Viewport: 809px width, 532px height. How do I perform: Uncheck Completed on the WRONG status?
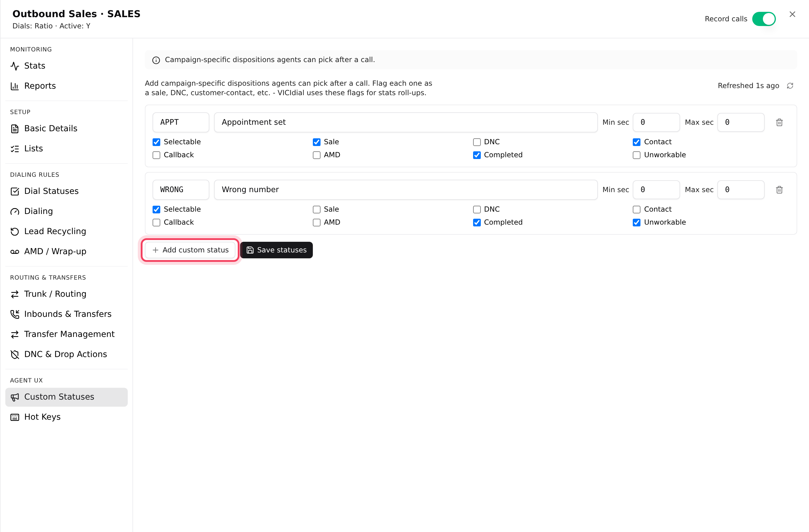point(477,223)
